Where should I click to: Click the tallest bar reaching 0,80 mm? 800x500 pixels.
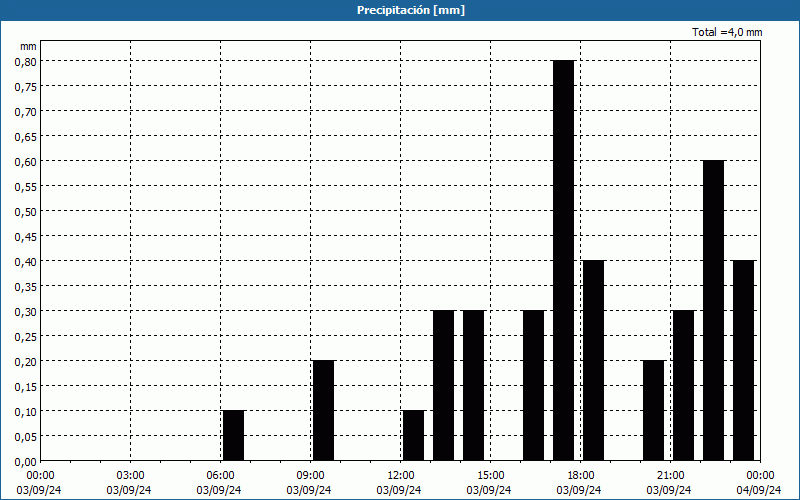[x=564, y=260]
